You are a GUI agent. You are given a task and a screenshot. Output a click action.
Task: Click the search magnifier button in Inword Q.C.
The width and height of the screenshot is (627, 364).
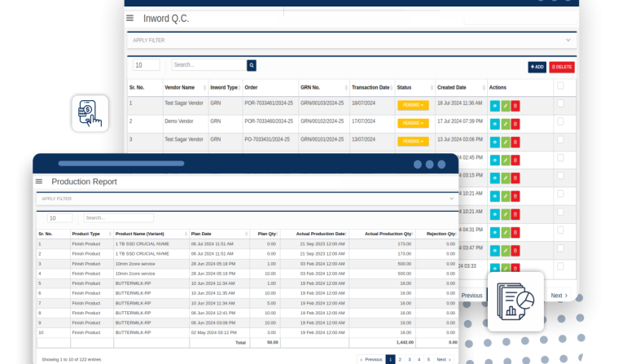click(252, 65)
